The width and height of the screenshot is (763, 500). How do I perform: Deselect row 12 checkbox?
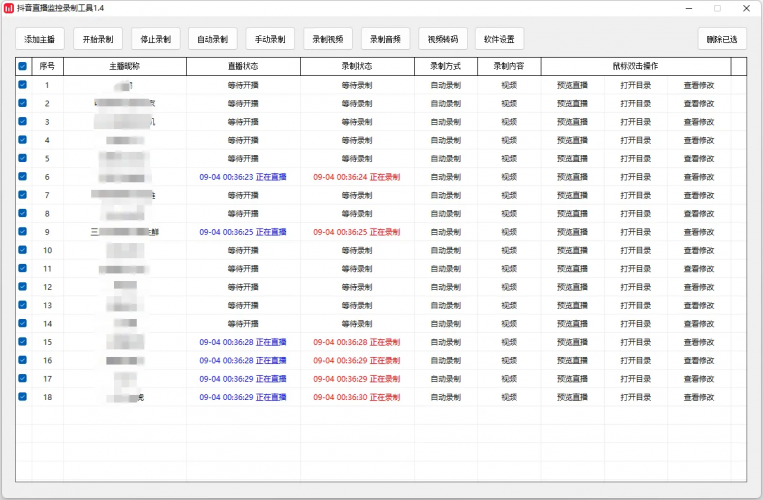[22, 286]
